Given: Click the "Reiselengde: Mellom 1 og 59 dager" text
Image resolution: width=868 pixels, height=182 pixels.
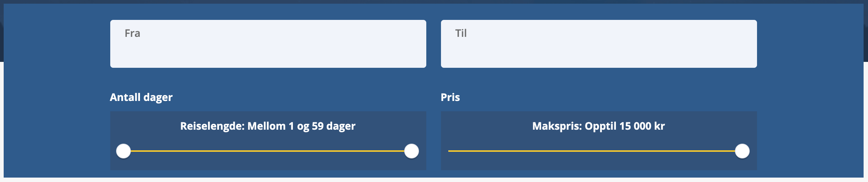Looking at the screenshot, I should pos(268,126).
